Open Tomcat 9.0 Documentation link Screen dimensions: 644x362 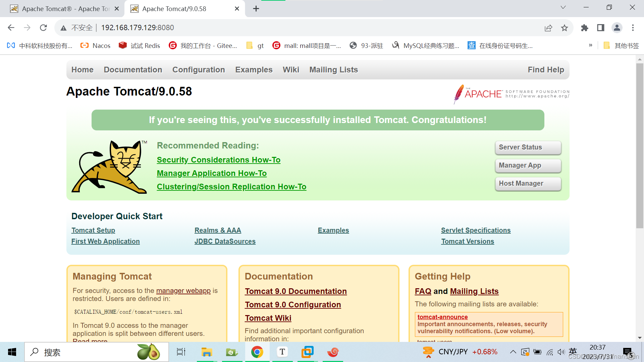[x=296, y=291]
